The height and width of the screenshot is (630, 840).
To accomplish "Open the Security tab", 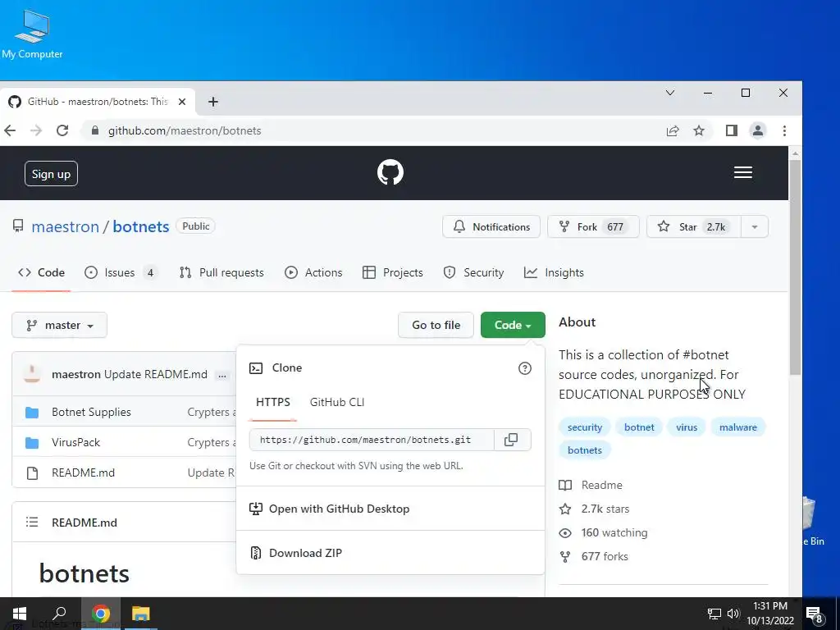I will 473,272.
